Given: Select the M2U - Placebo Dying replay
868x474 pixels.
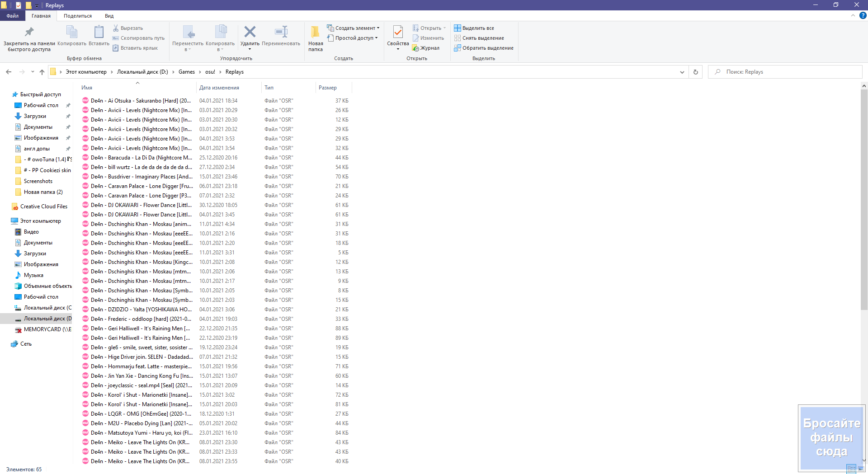Looking at the screenshot, I should pos(142,423).
